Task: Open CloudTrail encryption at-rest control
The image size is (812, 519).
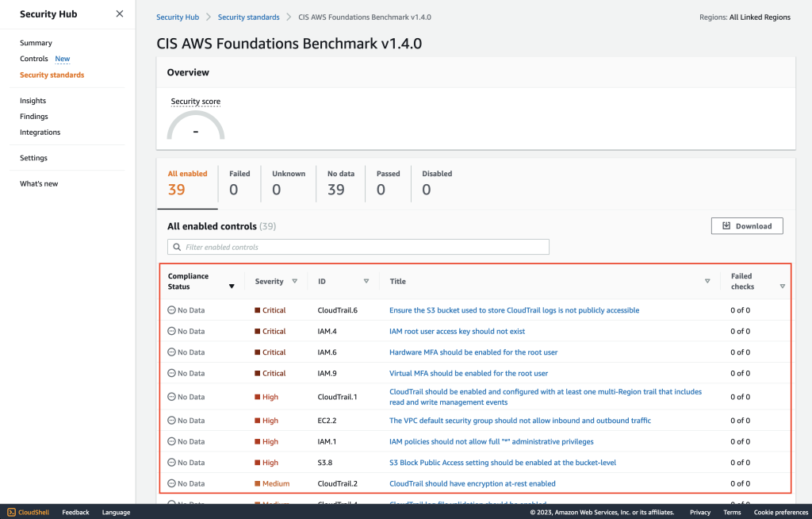Action: click(473, 484)
